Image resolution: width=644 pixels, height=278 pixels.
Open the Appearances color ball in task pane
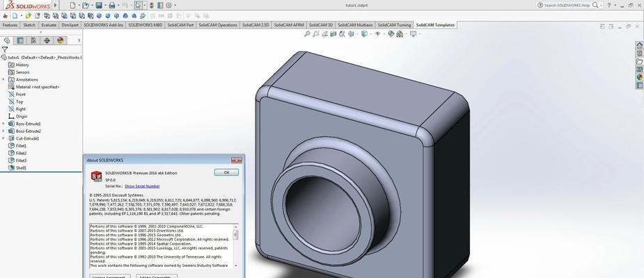[640, 77]
